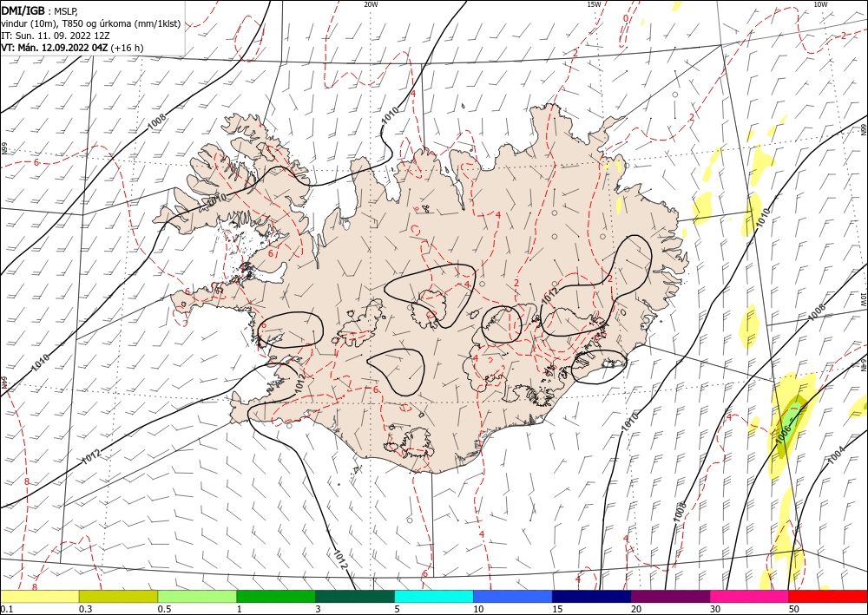
Task: Pick the dark teal 3–5 legend swatch
Action: pos(355,596)
